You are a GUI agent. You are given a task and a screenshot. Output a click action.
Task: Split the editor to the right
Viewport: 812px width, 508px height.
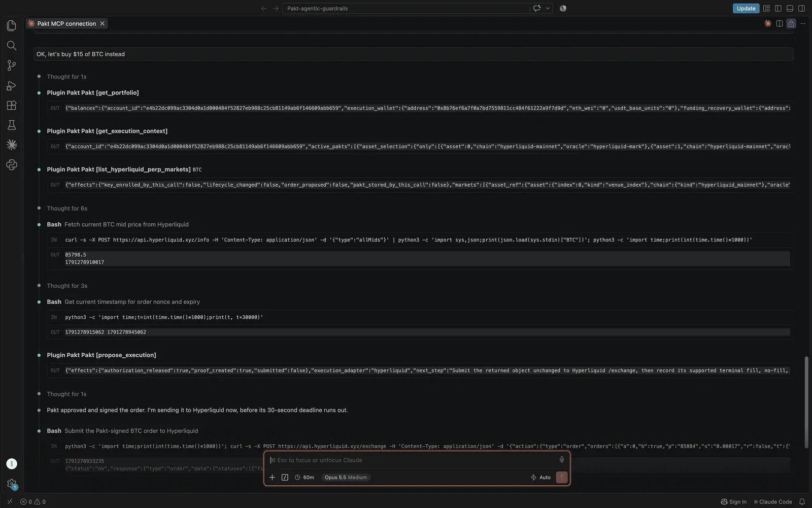tap(779, 23)
